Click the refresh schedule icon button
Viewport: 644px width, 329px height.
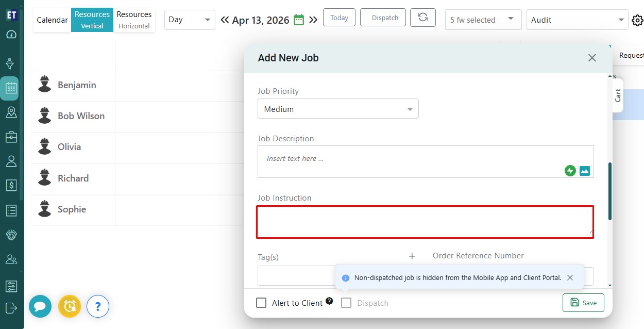(x=422, y=18)
